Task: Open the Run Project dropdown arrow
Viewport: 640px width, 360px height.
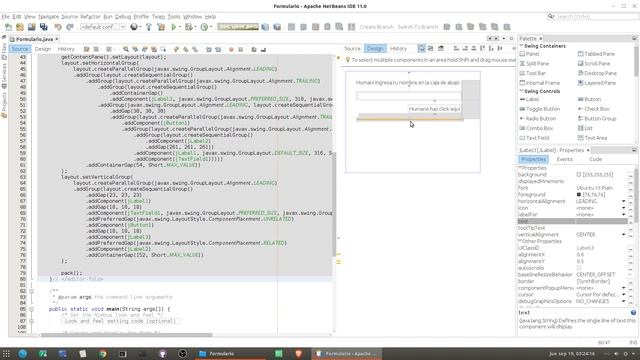Action: coord(180,27)
